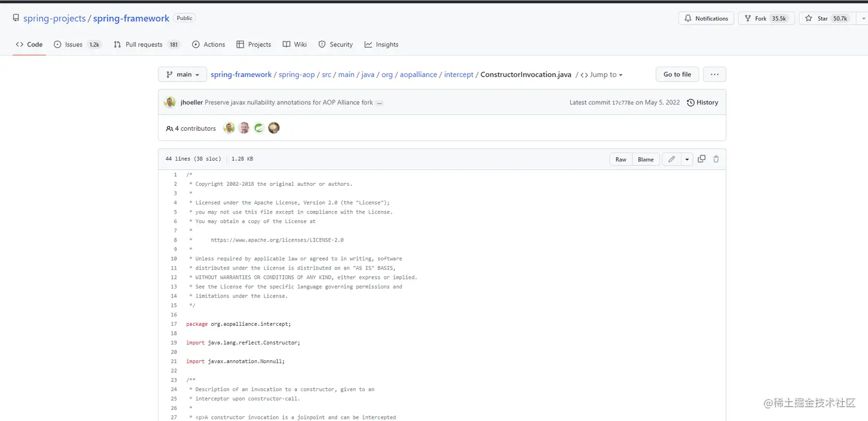Copy raw contents with the copy icon

[x=702, y=159]
